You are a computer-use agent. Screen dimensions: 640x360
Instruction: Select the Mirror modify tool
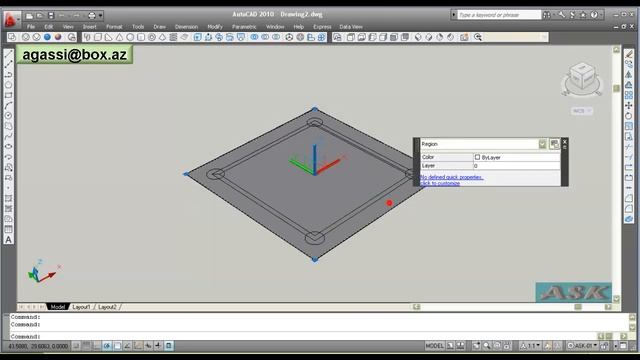(x=629, y=75)
